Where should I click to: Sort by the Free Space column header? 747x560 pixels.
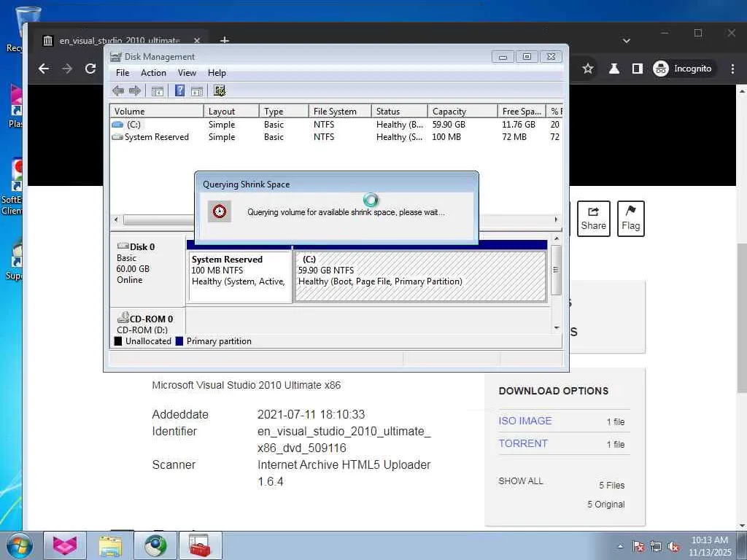click(522, 111)
